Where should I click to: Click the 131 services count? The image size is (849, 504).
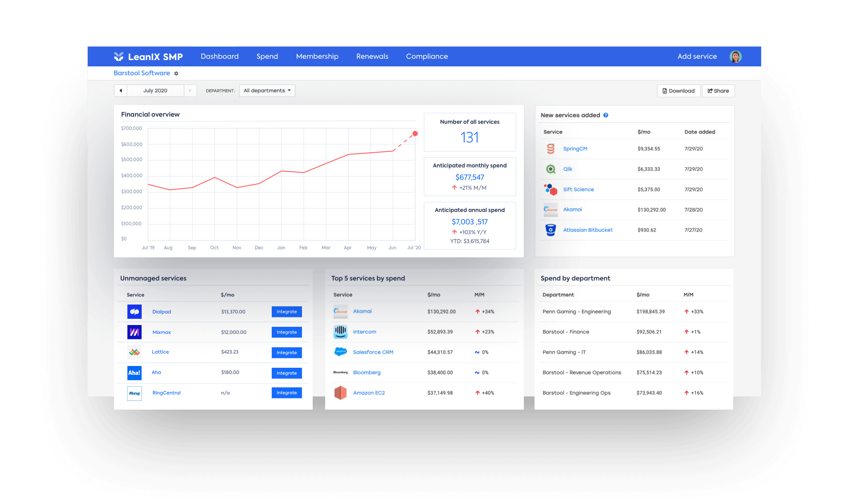point(469,138)
